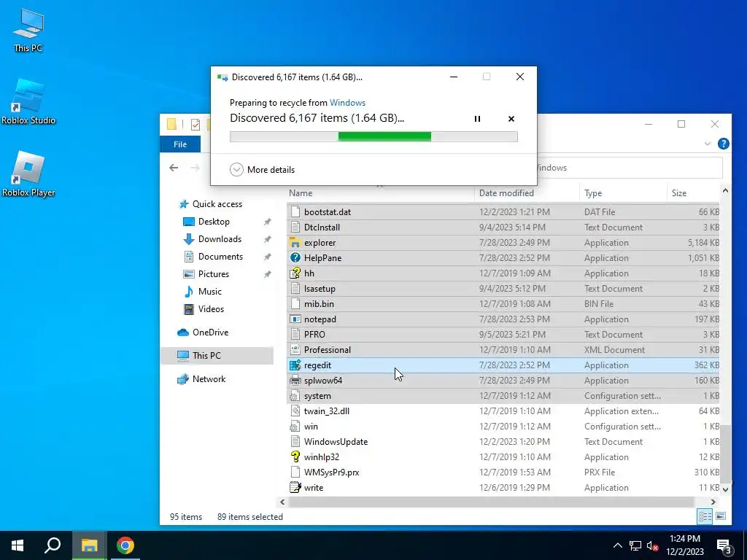The image size is (747, 560).
Task: Open the File tab in Explorer
Action: pos(180,144)
